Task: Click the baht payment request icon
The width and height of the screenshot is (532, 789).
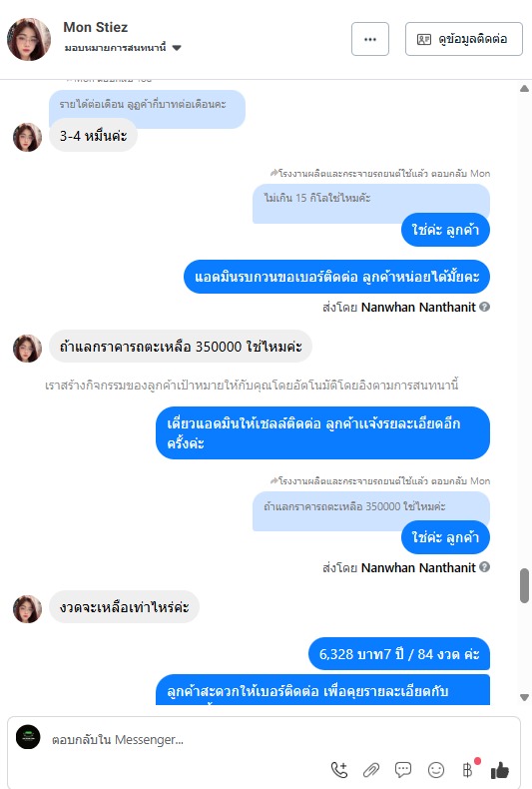Action: pyautogui.click(x=468, y=769)
